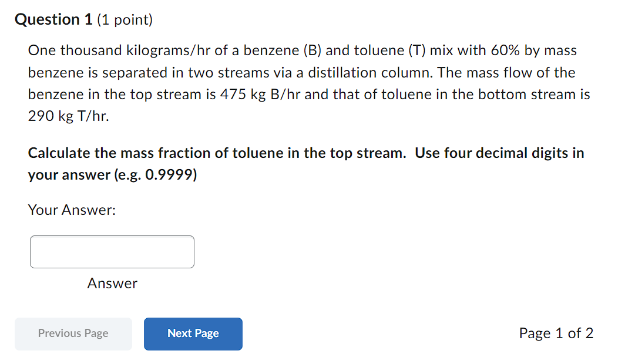Image resolution: width=635 pixels, height=364 pixels.
Task: Click the (1 point) label
Action: point(125,19)
